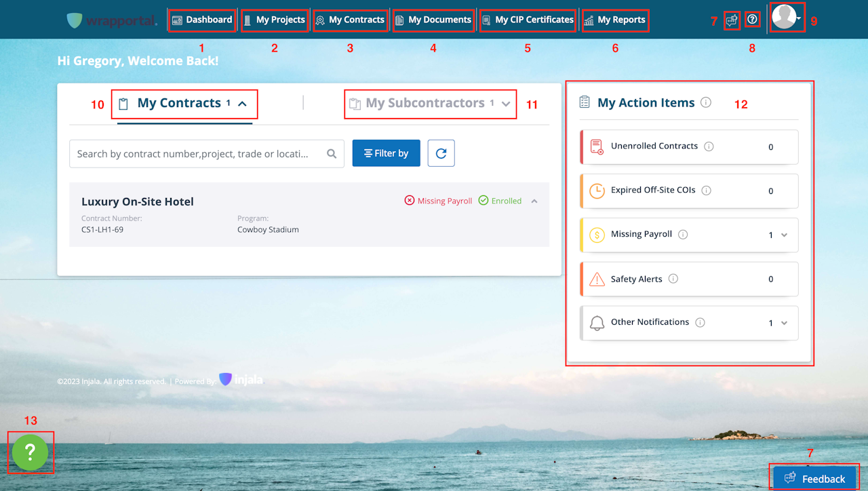Click the Unenrolled Contracts document icon
This screenshot has height=491, width=868.
click(x=597, y=146)
